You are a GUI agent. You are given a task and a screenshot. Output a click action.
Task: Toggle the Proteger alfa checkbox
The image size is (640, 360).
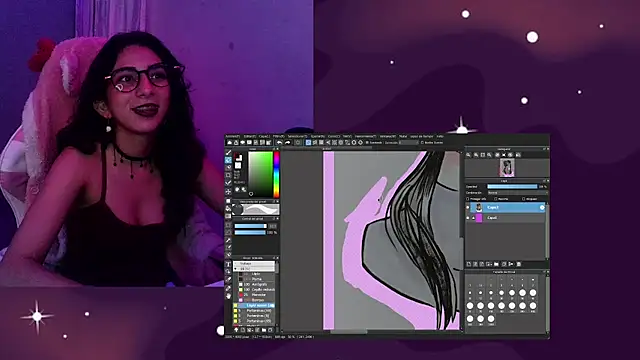[x=468, y=199]
